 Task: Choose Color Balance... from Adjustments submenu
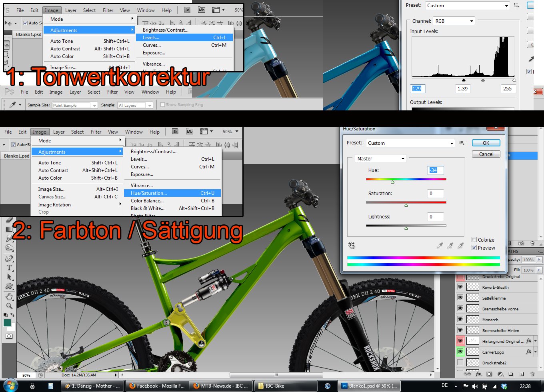[x=172, y=200]
